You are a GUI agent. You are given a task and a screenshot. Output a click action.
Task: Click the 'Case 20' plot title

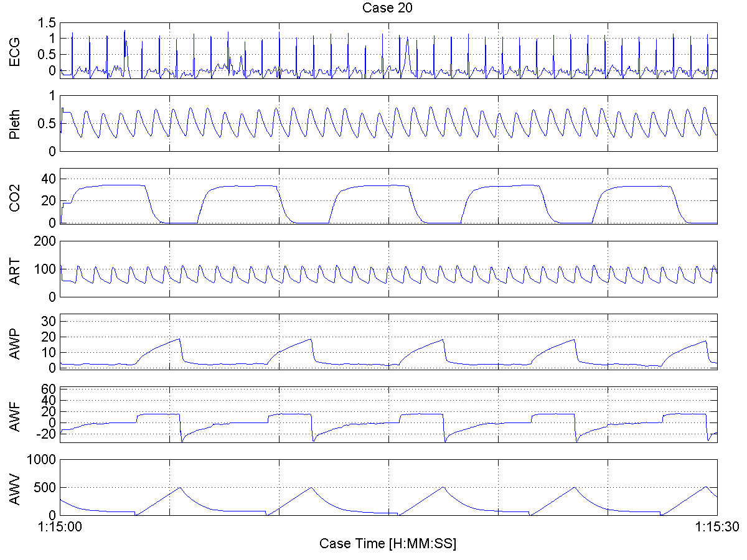click(388, 9)
